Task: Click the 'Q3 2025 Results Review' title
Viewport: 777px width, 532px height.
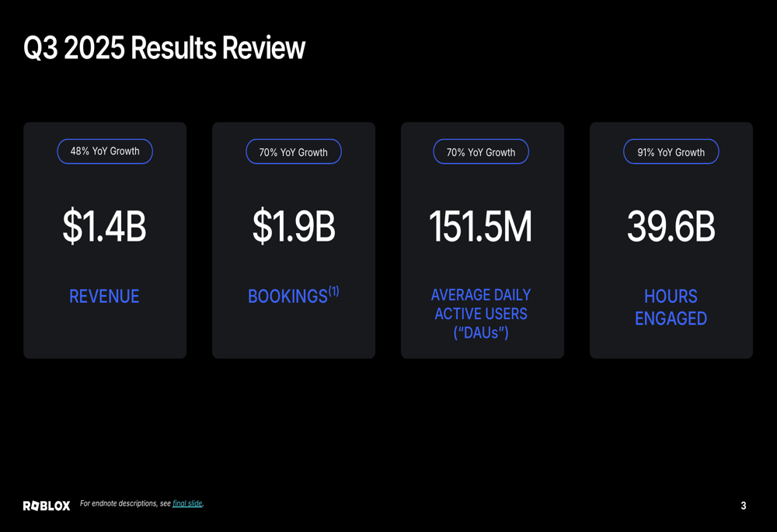Action: tap(164, 48)
